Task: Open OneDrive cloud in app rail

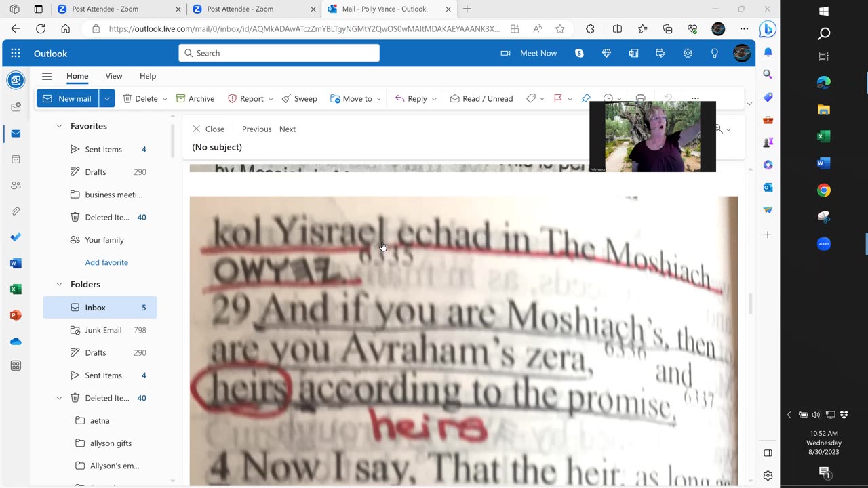Action: [x=16, y=341]
